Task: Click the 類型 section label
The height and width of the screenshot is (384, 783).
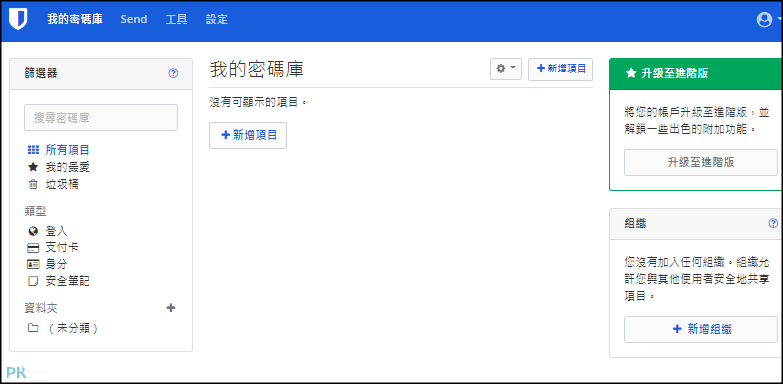Action: 35,212
